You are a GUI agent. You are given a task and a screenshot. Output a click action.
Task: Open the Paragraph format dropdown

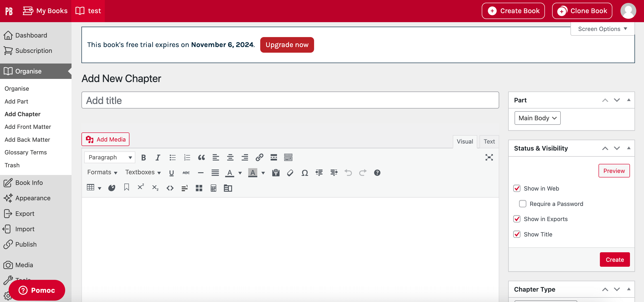tap(109, 157)
